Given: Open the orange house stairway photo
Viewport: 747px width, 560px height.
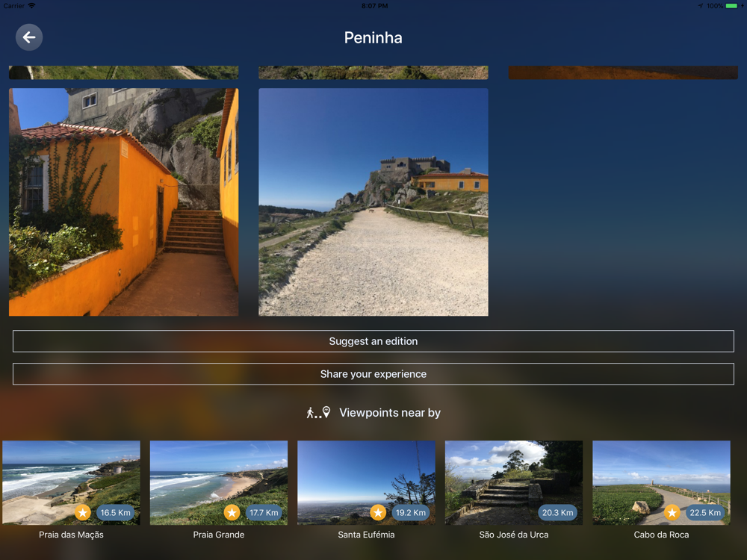Looking at the screenshot, I should 124,202.
